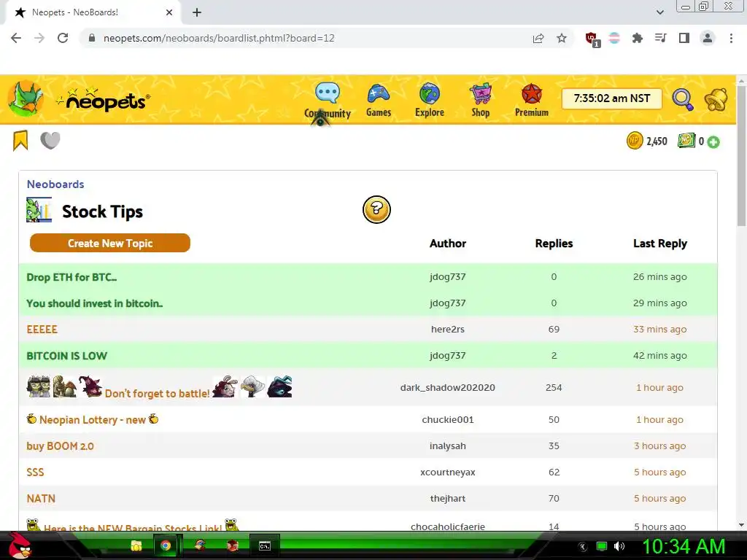Open file explorer folder in taskbar
Screen dimensions: 747x560
pos(136,545)
